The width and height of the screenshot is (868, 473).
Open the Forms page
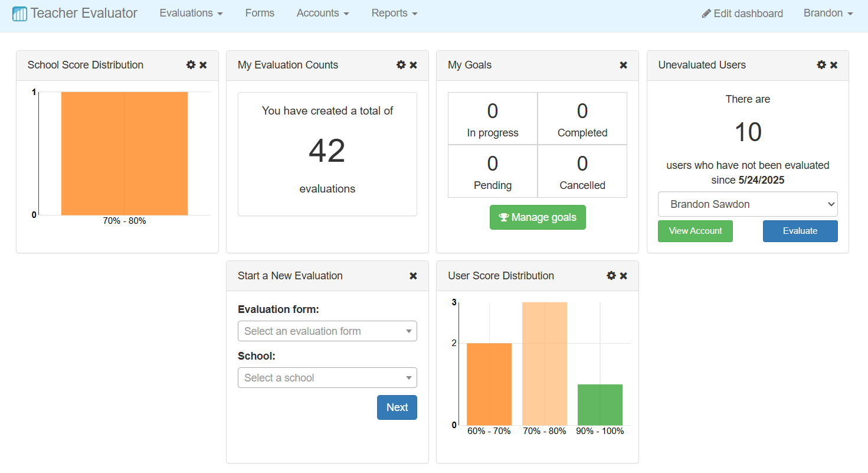(260, 13)
